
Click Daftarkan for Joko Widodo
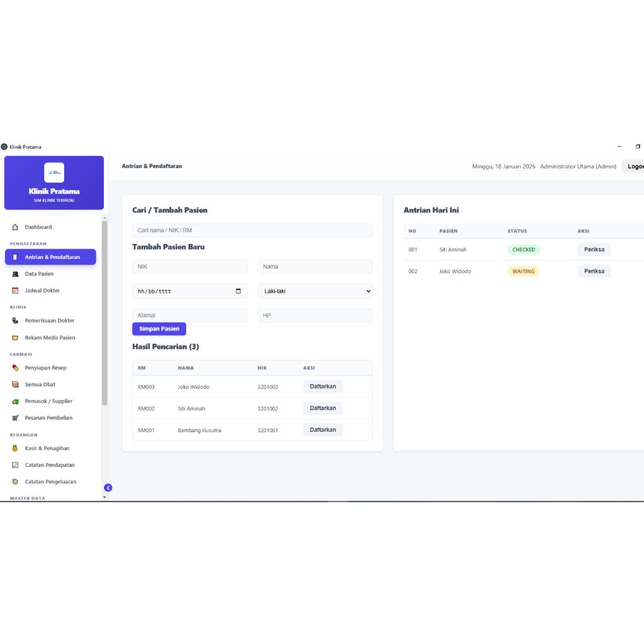[x=323, y=387]
